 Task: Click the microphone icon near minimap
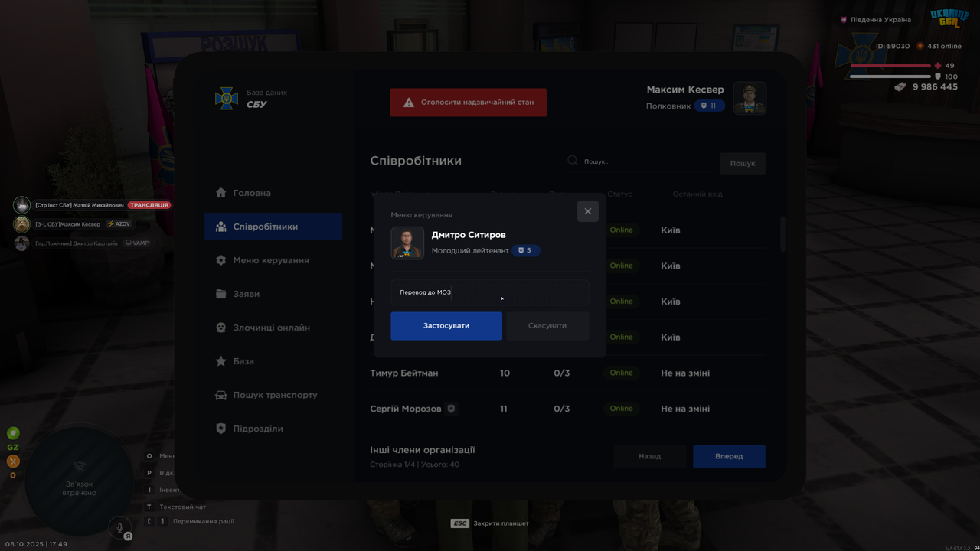coord(119,527)
